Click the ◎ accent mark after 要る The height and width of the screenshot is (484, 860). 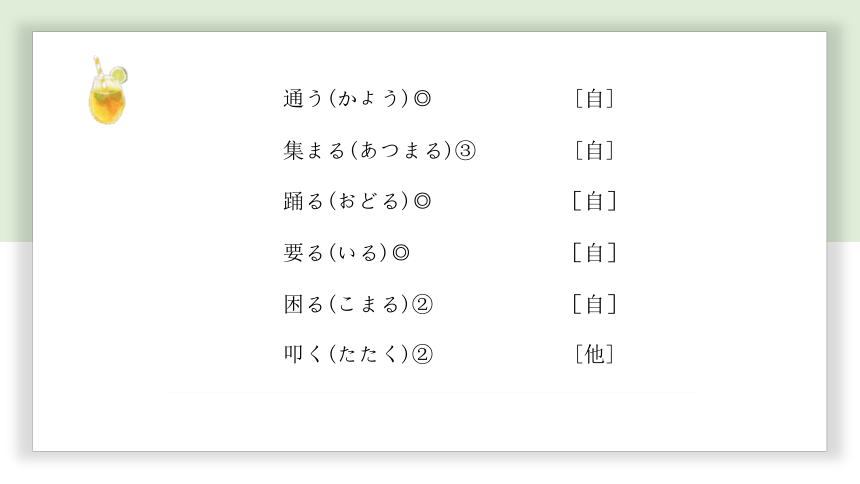(x=401, y=253)
